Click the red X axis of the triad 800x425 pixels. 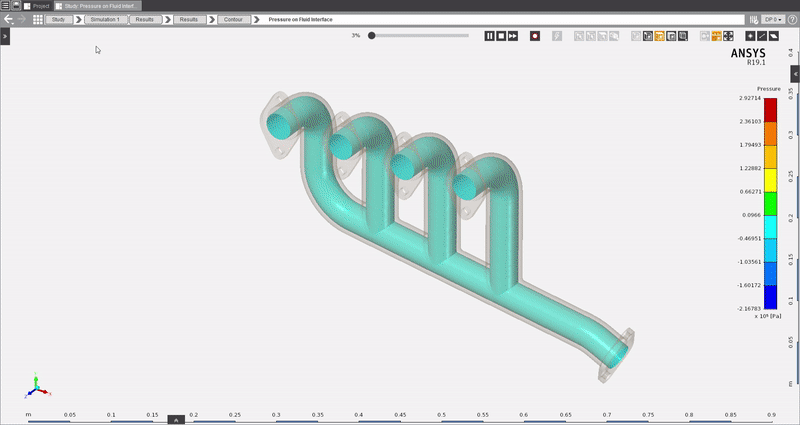[45, 392]
